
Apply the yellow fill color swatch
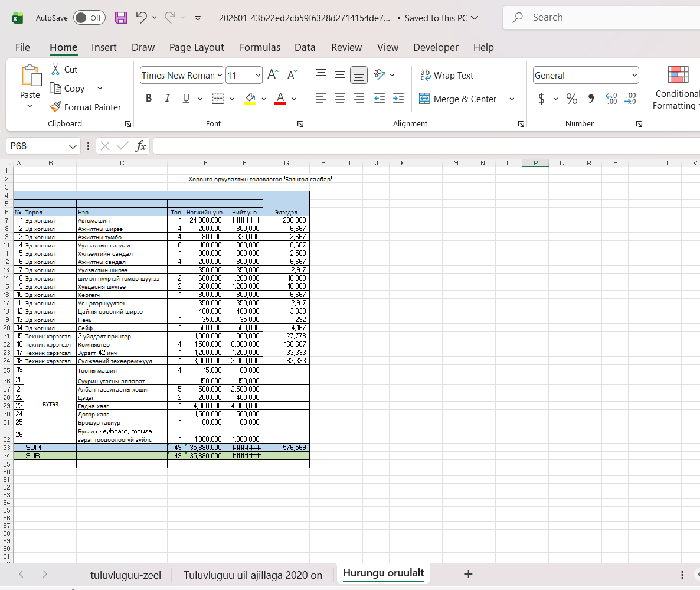[250, 99]
